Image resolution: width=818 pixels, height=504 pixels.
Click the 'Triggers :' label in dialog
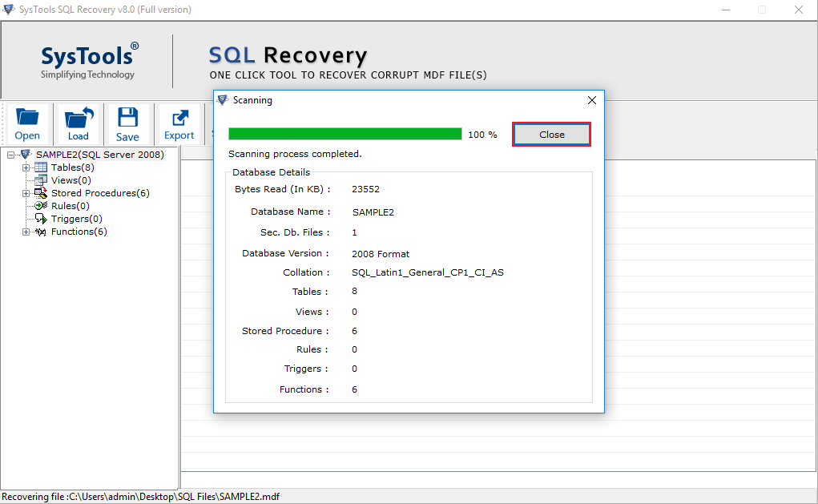[306, 369]
